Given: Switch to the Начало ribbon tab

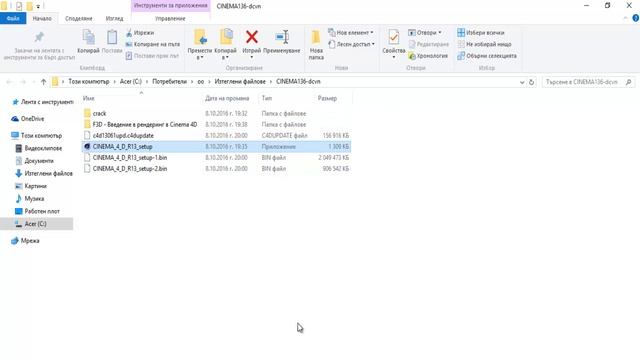Looking at the screenshot, I should 42,18.
